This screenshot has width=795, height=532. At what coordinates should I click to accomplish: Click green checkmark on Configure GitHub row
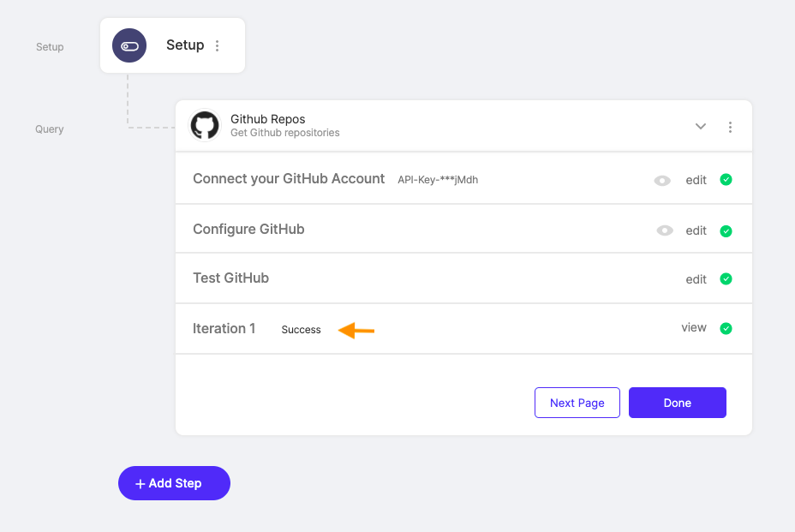click(x=726, y=230)
